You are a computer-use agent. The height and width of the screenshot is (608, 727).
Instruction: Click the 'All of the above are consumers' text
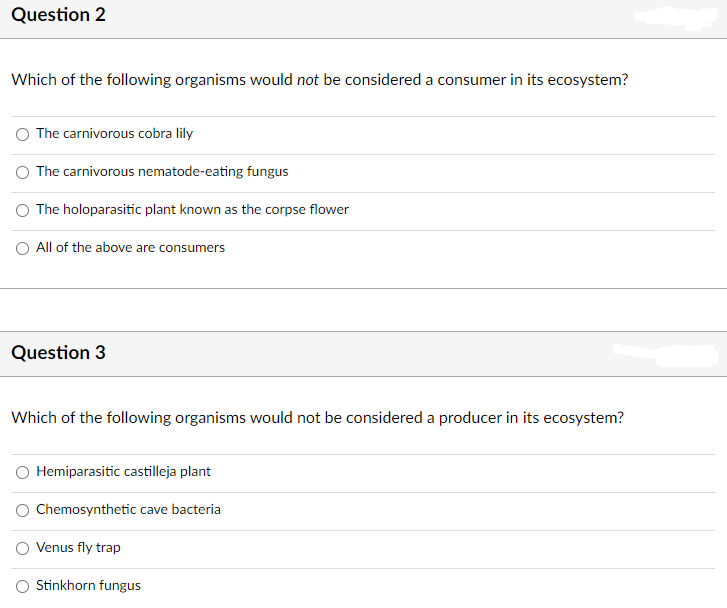pyautogui.click(x=130, y=247)
